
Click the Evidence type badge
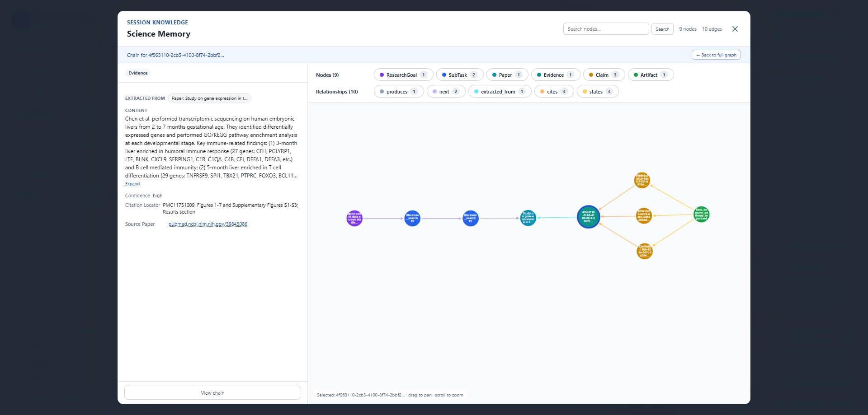pyautogui.click(x=138, y=73)
